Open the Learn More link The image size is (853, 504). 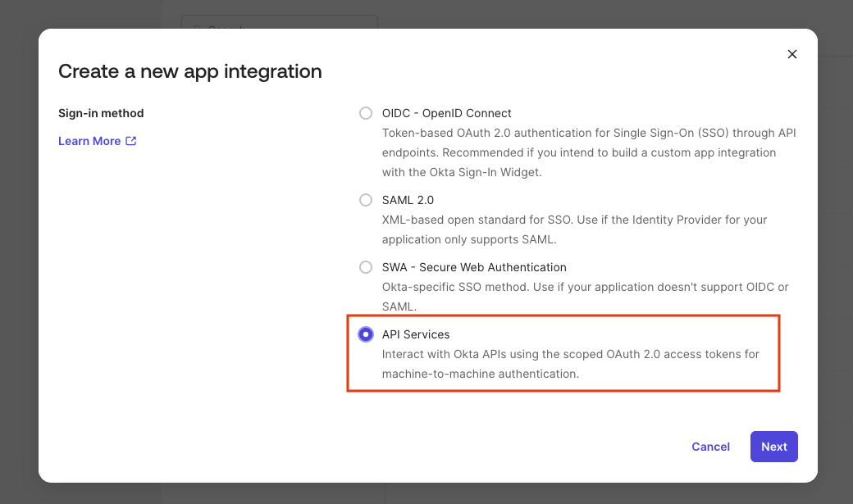pos(89,141)
